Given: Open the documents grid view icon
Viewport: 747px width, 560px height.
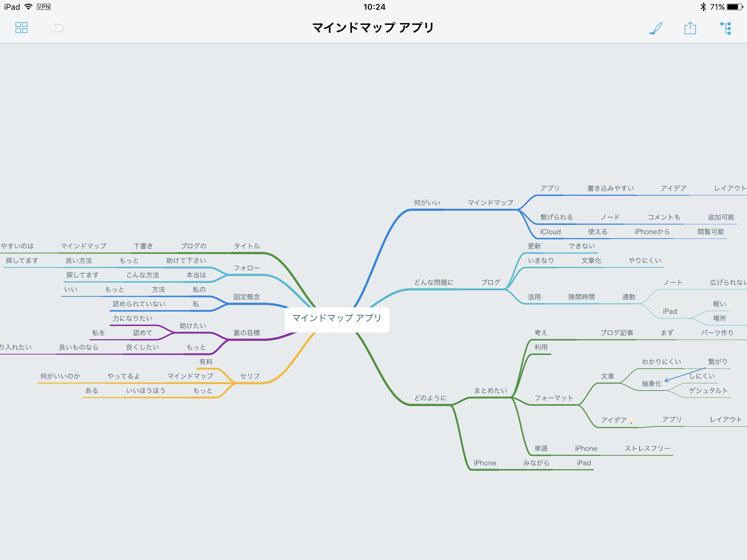Looking at the screenshot, I should click(x=21, y=27).
